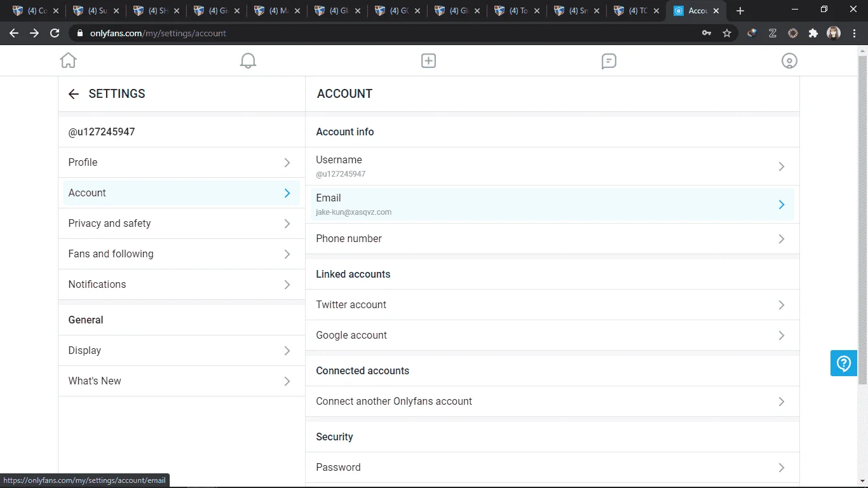Click the Connected accounts heading
Image resolution: width=868 pixels, height=488 pixels.
tap(363, 371)
